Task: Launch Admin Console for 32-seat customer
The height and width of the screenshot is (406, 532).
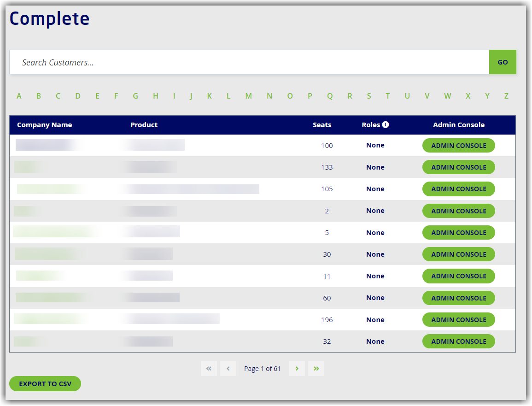Action: (458, 341)
